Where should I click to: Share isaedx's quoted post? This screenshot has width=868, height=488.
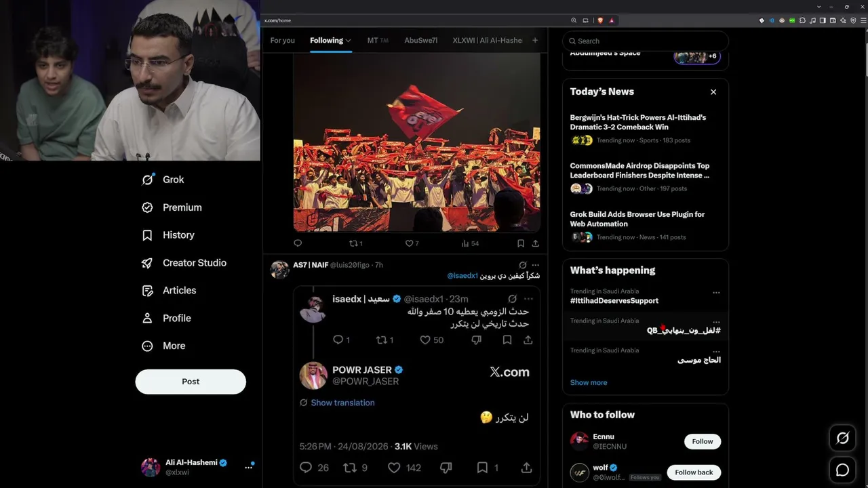pos(528,340)
